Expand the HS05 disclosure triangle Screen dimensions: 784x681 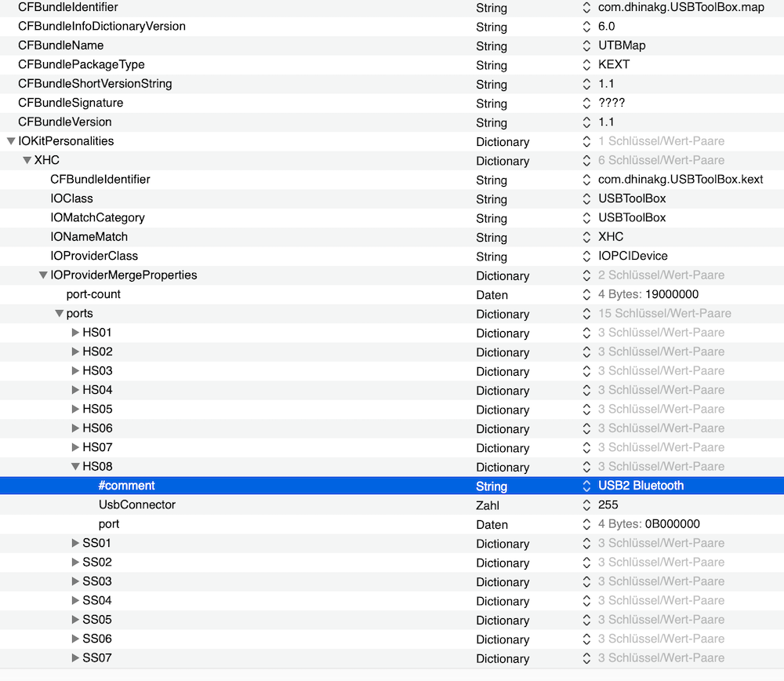pyautogui.click(x=75, y=410)
